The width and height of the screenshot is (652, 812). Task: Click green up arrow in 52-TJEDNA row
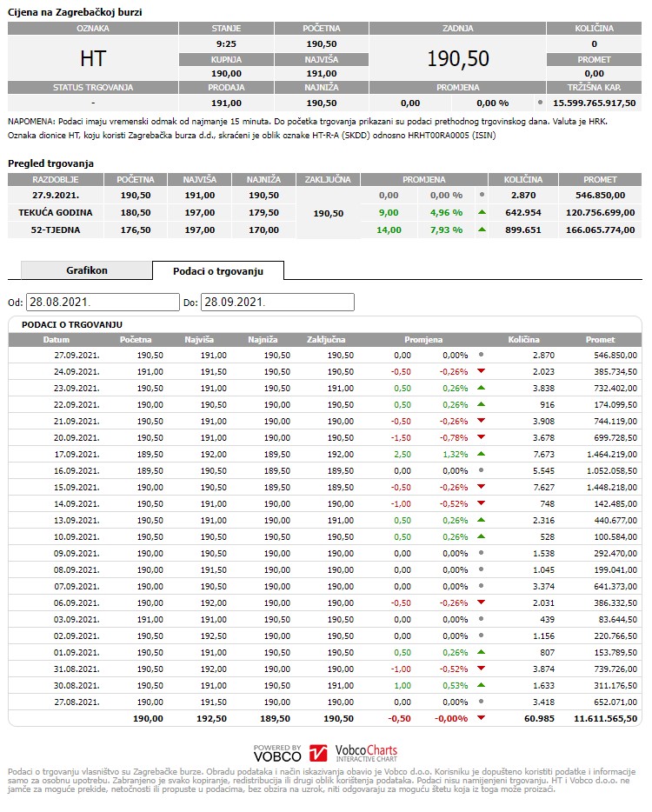click(482, 230)
